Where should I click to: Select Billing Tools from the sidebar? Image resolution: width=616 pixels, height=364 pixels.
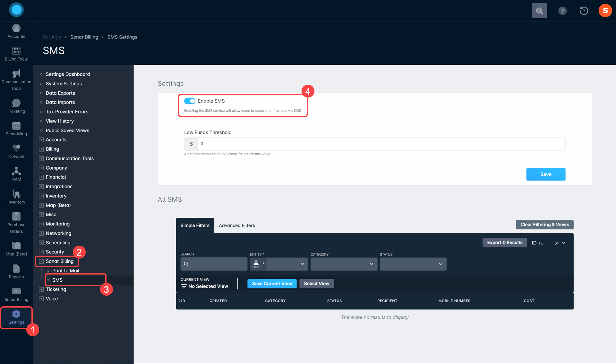pyautogui.click(x=16, y=54)
